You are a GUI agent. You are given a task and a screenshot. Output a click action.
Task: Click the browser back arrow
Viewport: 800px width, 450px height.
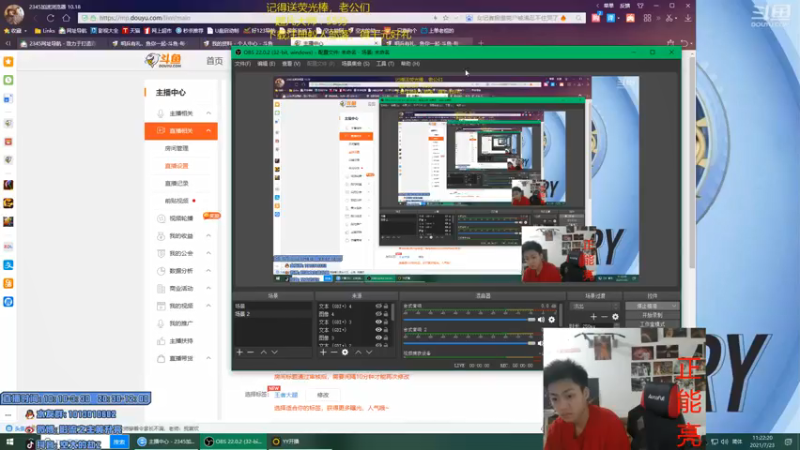coord(35,18)
